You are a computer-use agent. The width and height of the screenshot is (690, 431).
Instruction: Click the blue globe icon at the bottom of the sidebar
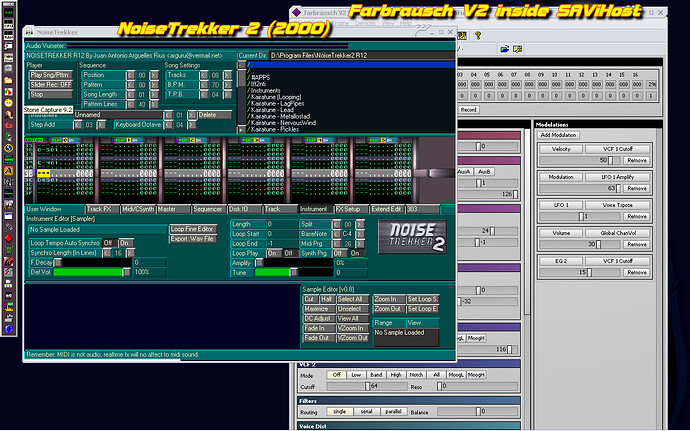[x=8, y=329]
